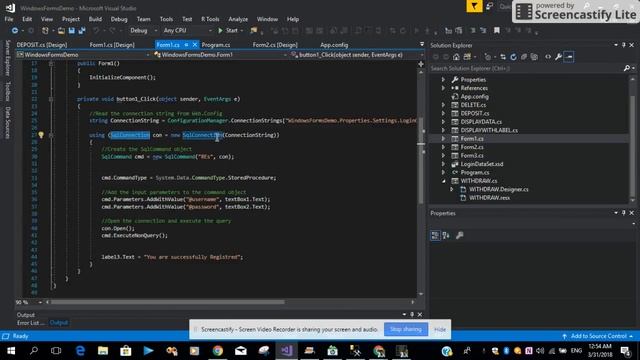640x360 pixels.
Task: Open the Debug menu
Action: [119, 19]
